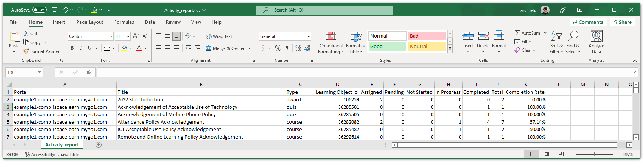Click the Delete cells icon
The height and width of the screenshot is (162, 644).
point(483,36)
